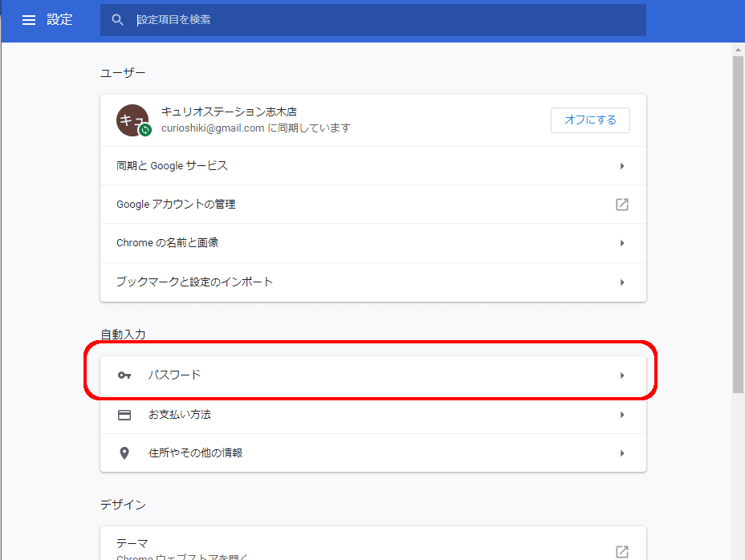The image size is (745, 560).
Task: Expand arrow for Chrome の名前と画像
Action: point(622,243)
